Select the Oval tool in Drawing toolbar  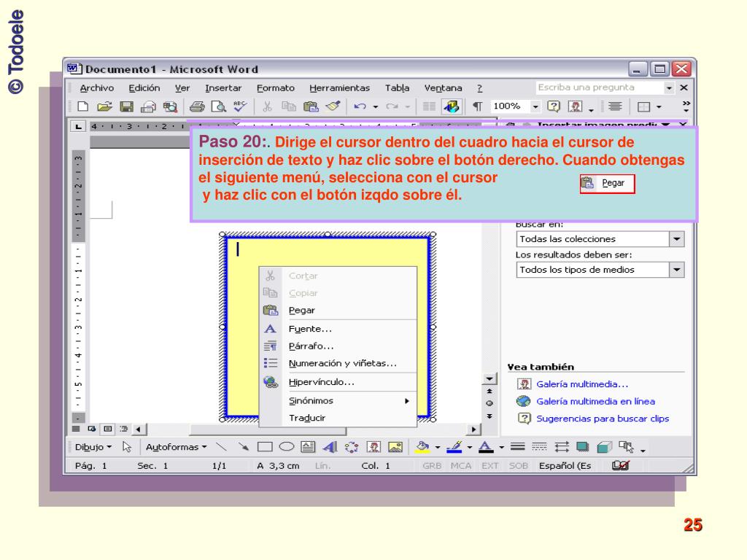tap(286, 447)
